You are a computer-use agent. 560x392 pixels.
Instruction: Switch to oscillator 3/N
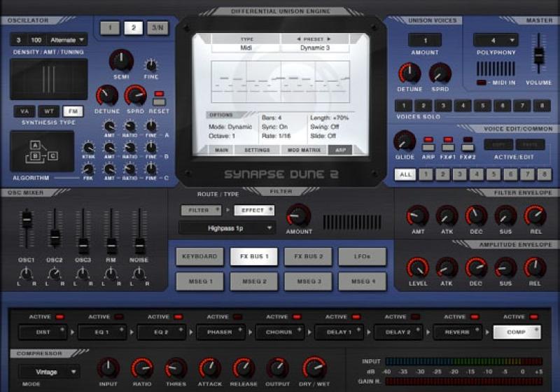pyautogui.click(x=157, y=28)
